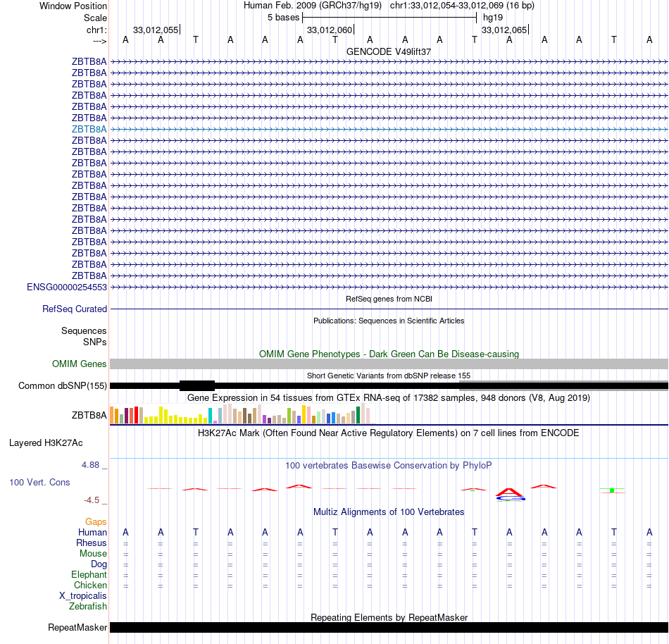Image resolution: width=669 pixels, height=644 pixels.
Task: Open the OMIM Gene Phenotypes track title
Action: (389, 354)
